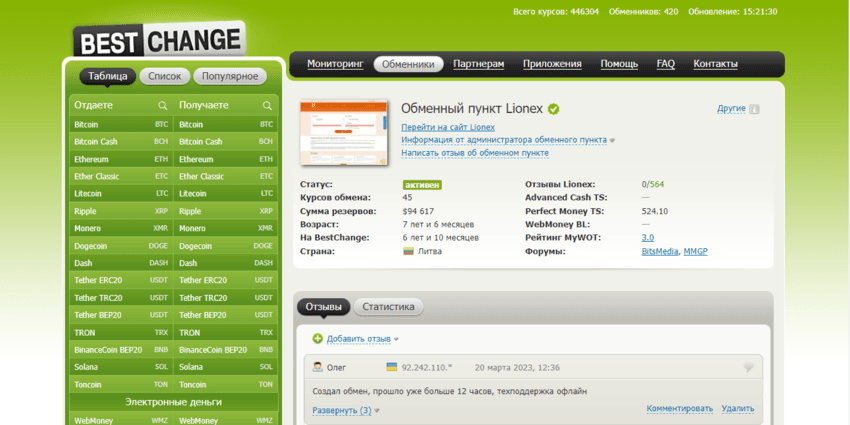This screenshot has width=850, height=425.
Task: Click the icon next to Другие link
Action: coord(754,109)
